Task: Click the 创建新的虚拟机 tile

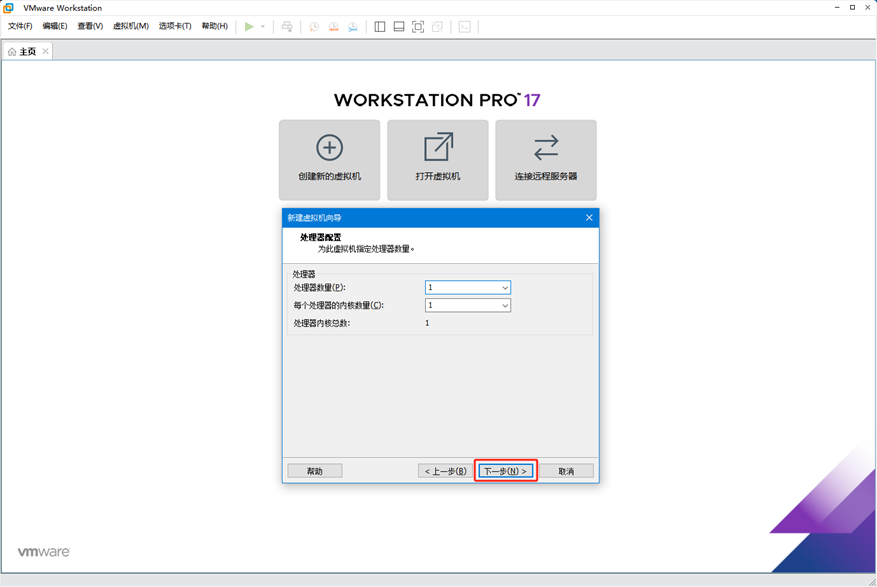Action: (329, 160)
